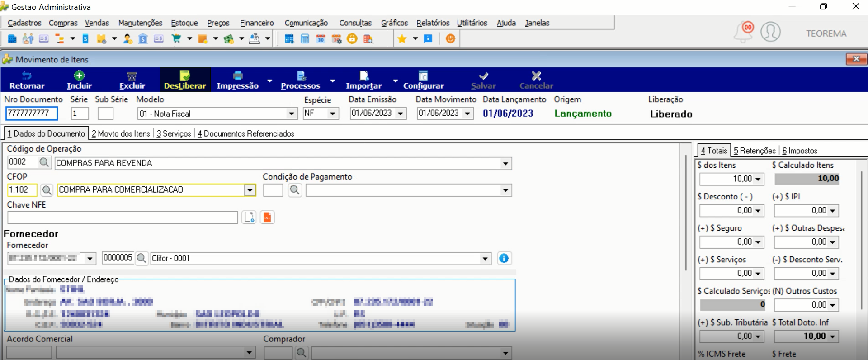Viewport: 868px width, 360px height.
Task: Click the orange file icon beside Chave NFE
Action: pyautogui.click(x=267, y=218)
